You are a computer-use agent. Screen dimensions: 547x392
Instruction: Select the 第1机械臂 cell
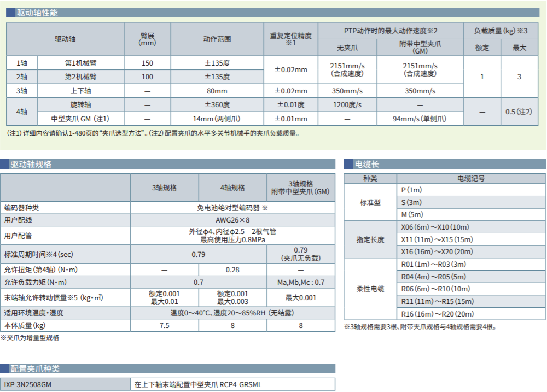(x=80, y=63)
